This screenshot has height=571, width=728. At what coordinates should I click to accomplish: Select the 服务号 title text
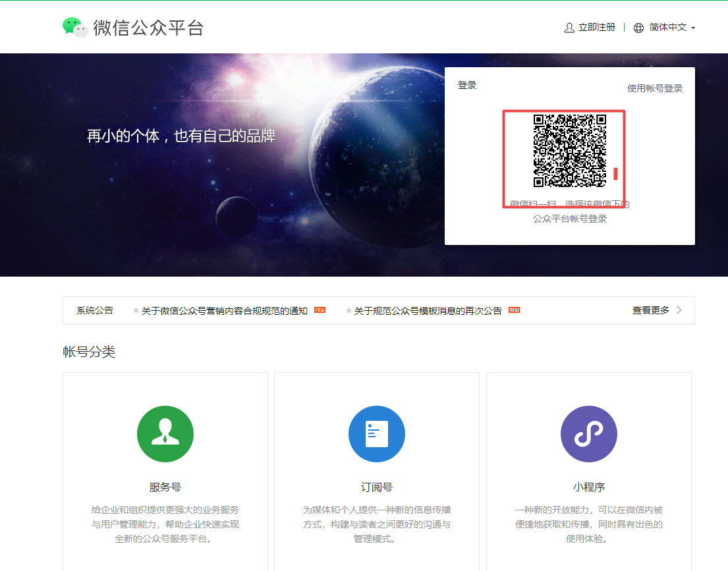click(x=165, y=487)
